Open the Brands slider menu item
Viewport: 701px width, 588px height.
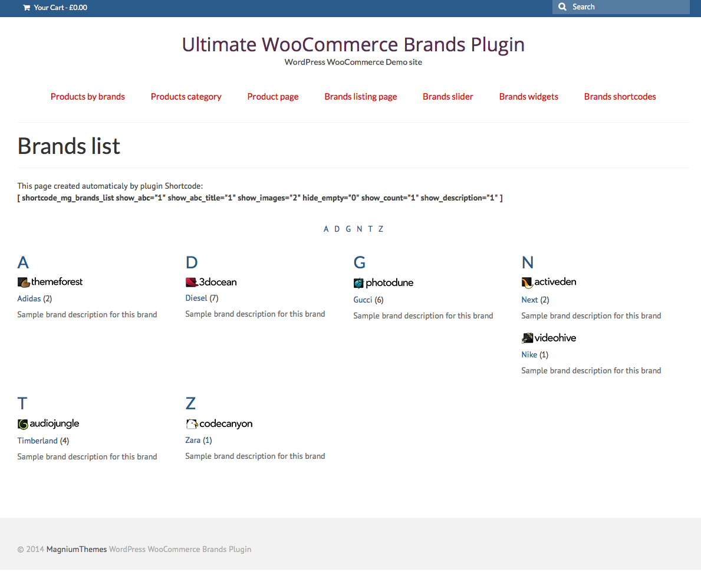pos(447,97)
